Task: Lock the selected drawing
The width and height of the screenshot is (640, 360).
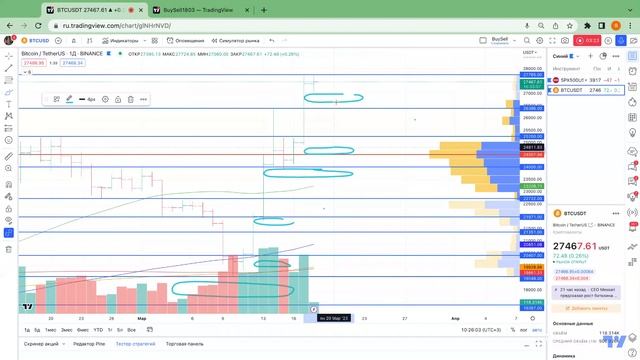Action: coord(118,99)
